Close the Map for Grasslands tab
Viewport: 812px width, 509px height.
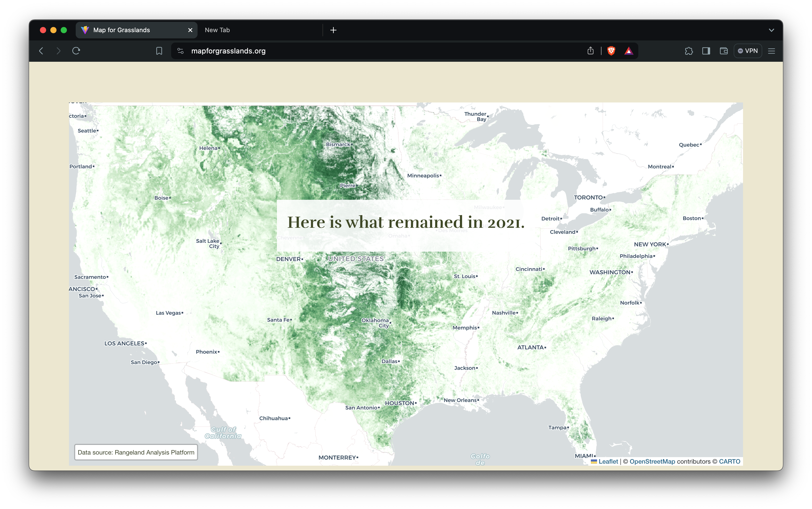point(190,30)
